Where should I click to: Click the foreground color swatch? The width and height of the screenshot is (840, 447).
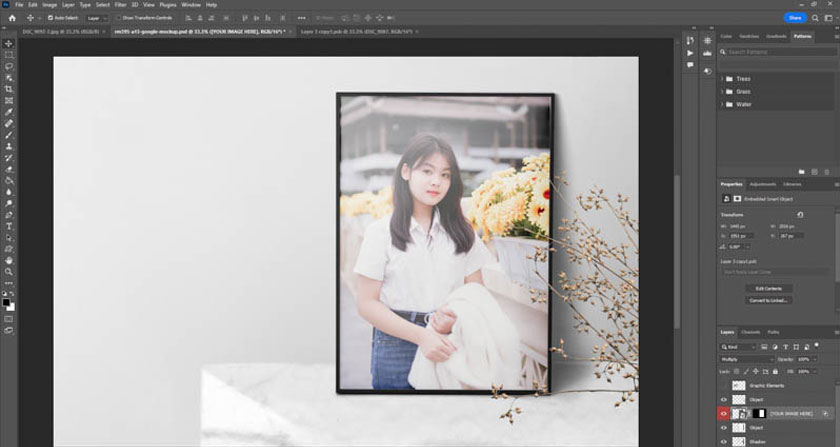point(7,301)
